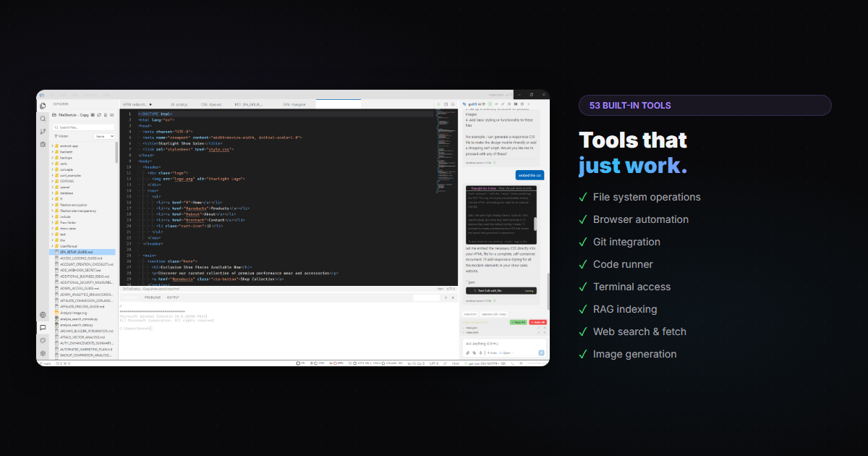
Task: Close the terminal panel with X icon
Action: tap(453, 297)
